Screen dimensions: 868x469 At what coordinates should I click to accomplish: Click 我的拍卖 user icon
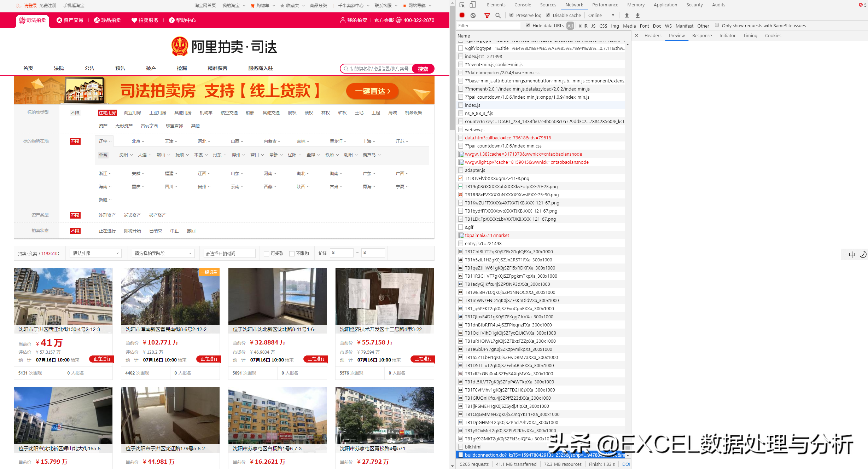click(343, 20)
